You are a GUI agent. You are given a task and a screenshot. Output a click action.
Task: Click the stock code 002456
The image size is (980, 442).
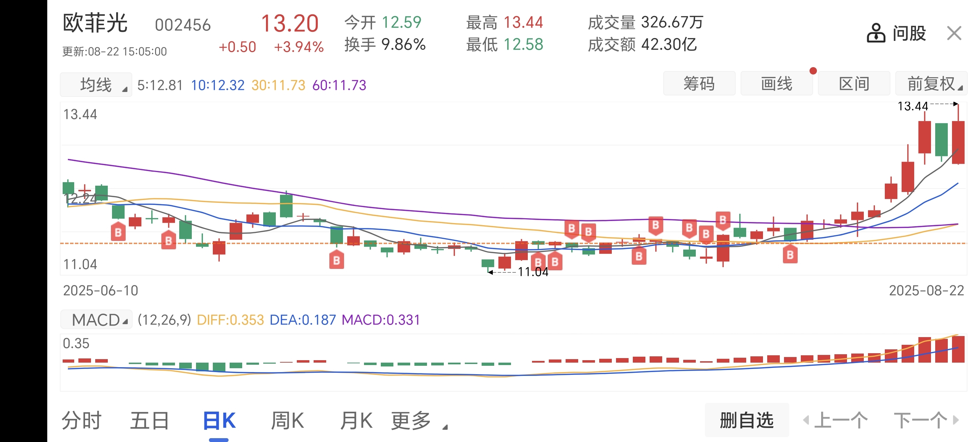pyautogui.click(x=183, y=26)
